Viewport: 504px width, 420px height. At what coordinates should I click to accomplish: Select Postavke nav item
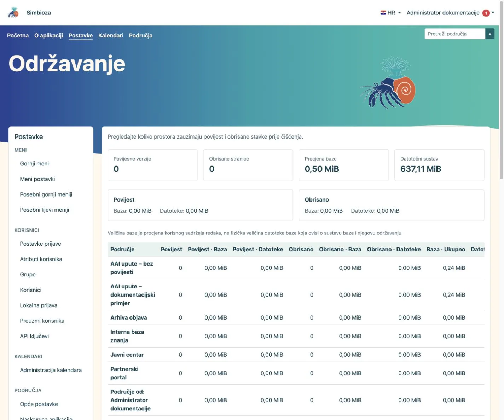click(x=81, y=35)
